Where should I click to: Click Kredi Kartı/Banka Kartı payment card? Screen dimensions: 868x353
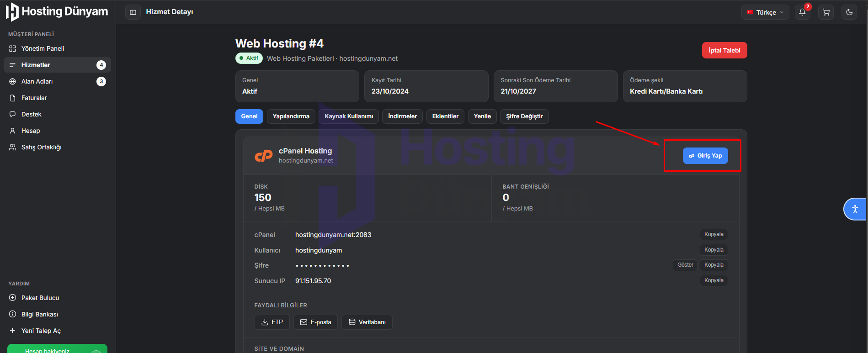click(x=685, y=86)
